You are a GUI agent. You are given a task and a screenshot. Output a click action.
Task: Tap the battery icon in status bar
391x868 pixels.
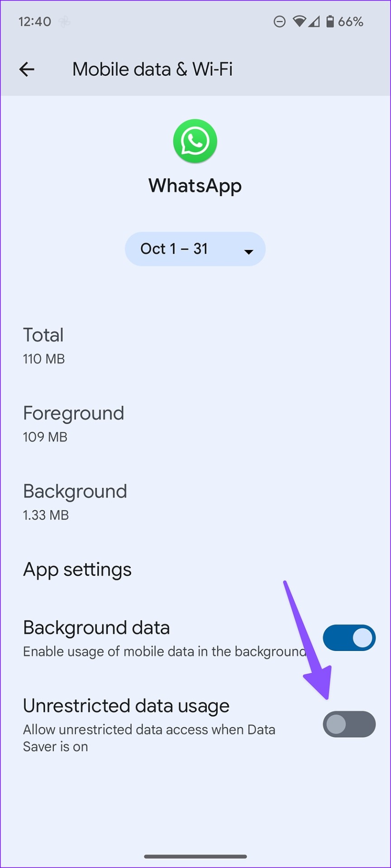tap(330, 21)
